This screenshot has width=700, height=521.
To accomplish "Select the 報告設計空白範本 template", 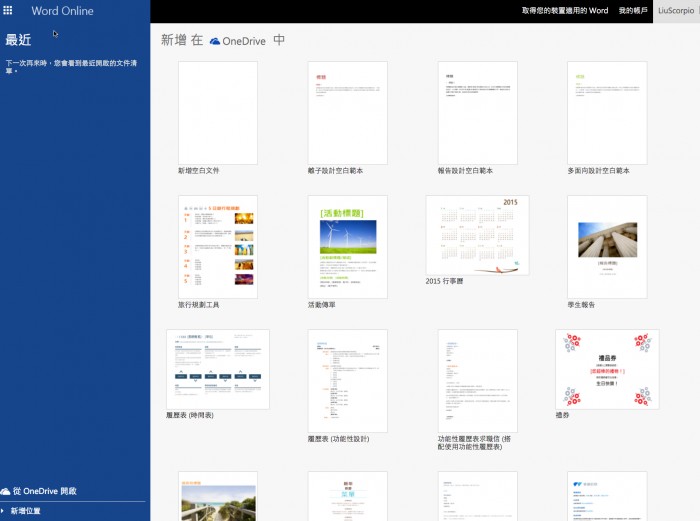I will (x=477, y=112).
